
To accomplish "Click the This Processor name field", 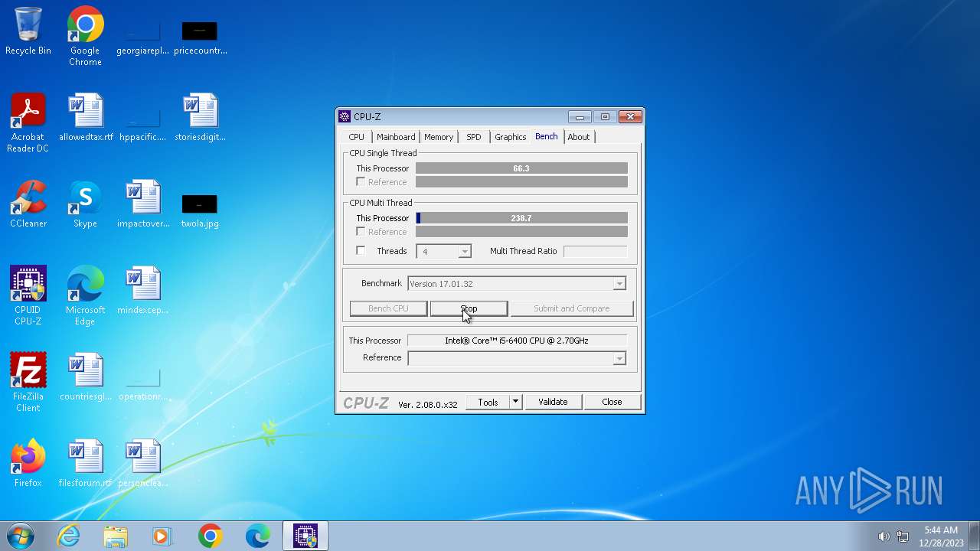I will [x=517, y=341].
